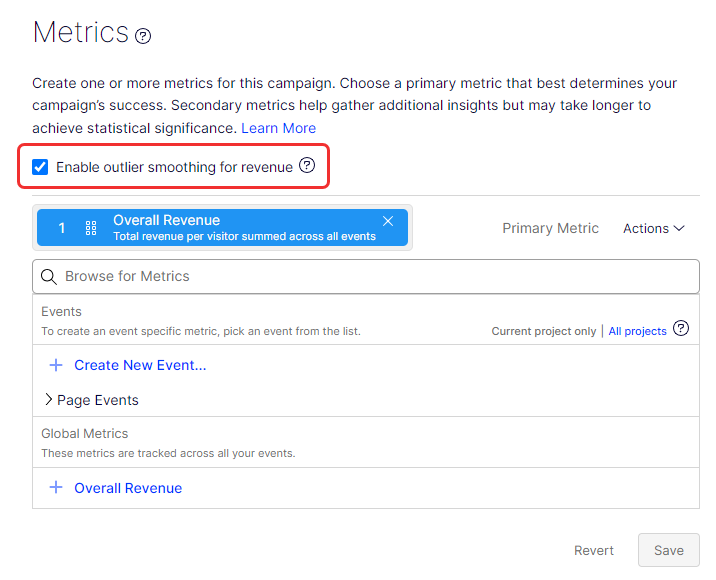
Task: Select the Overall Revenue primary metric card
Action: click(x=222, y=227)
